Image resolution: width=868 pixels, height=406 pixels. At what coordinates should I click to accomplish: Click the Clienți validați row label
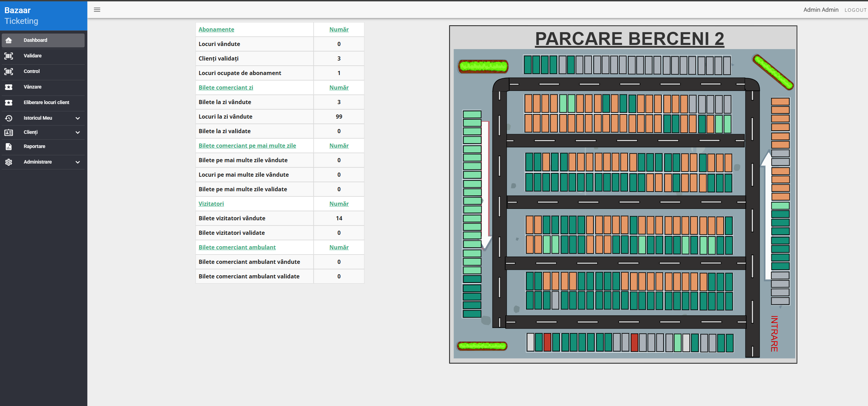[219, 58]
